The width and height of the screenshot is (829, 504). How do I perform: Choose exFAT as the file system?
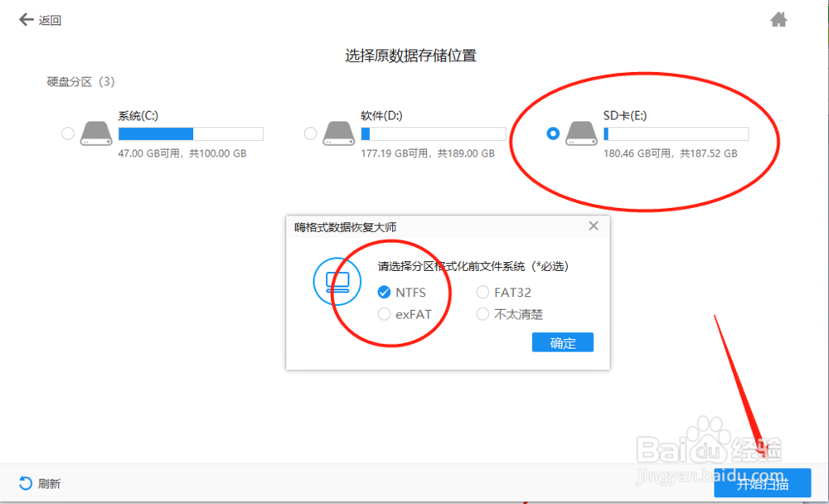pos(384,314)
